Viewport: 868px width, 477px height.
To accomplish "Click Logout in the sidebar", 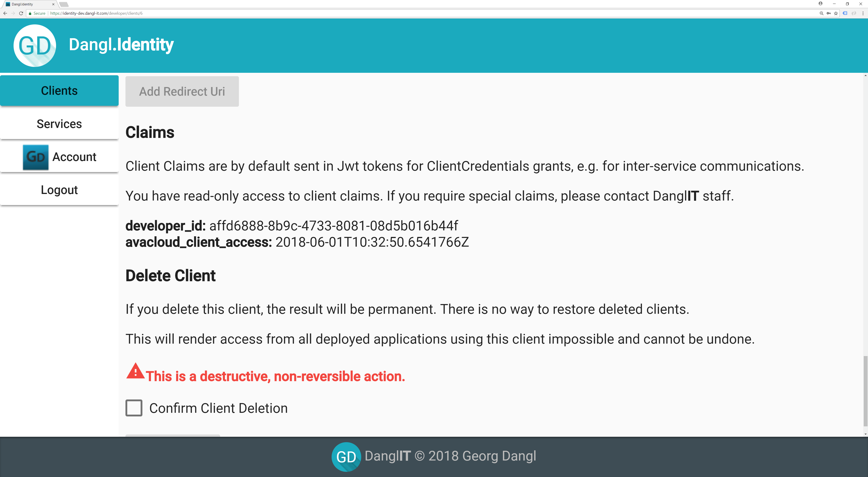I will [x=59, y=190].
